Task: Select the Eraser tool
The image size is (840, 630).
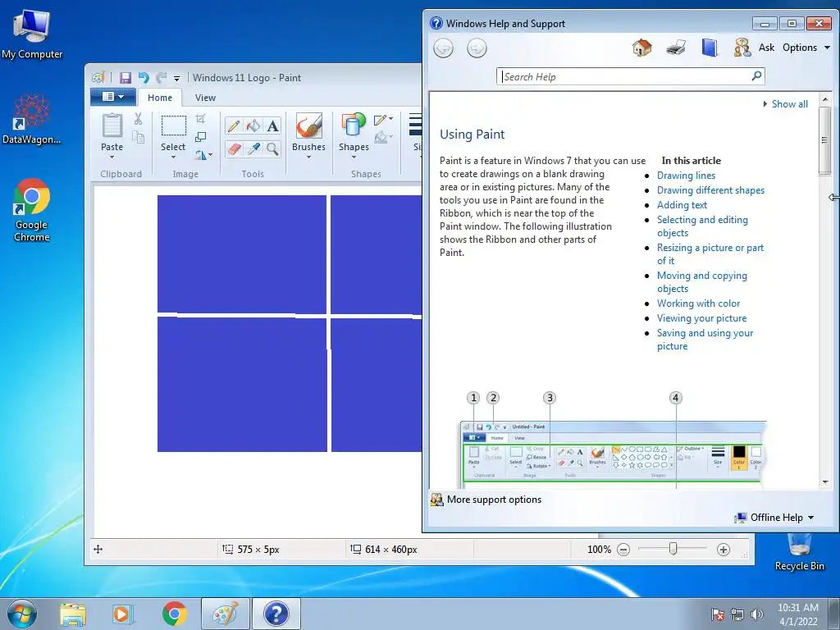Action: point(234,148)
